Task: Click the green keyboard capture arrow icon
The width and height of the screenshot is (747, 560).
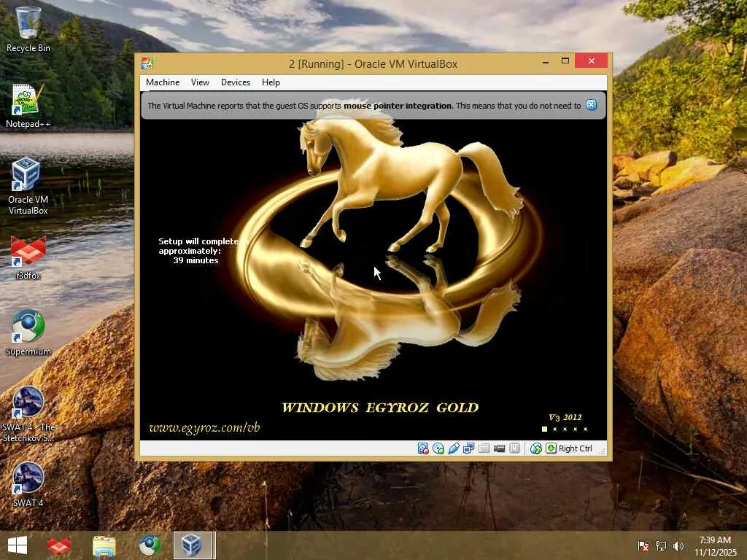Action: point(551,448)
